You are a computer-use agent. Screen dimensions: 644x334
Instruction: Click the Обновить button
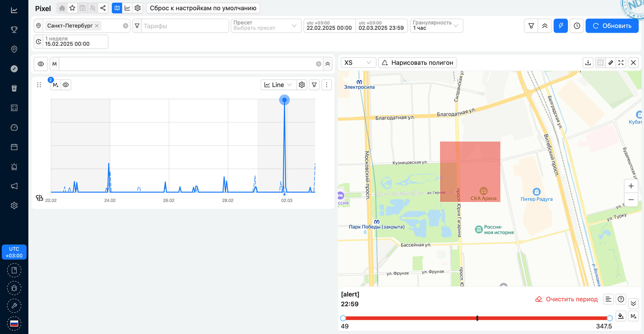pos(612,26)
